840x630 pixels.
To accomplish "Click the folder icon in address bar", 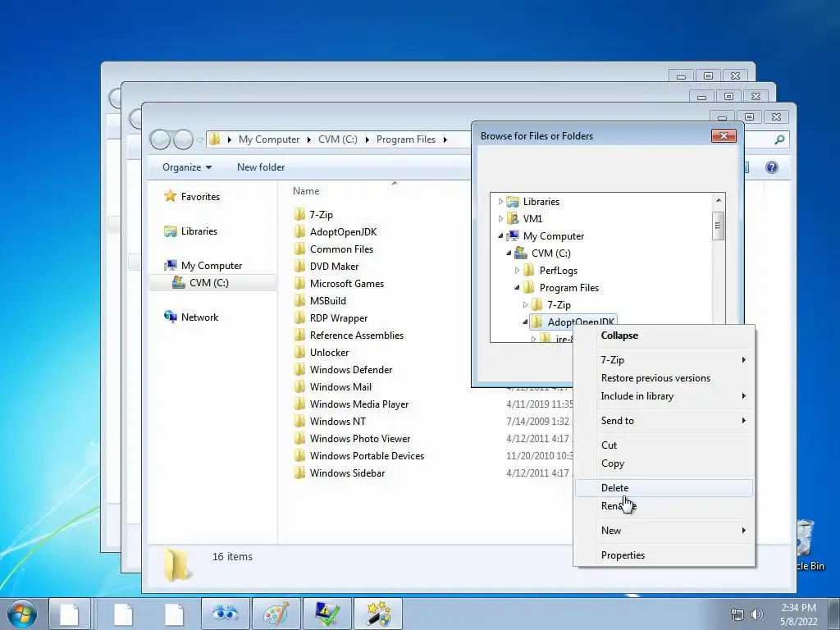I will click(x=215, y=139).
